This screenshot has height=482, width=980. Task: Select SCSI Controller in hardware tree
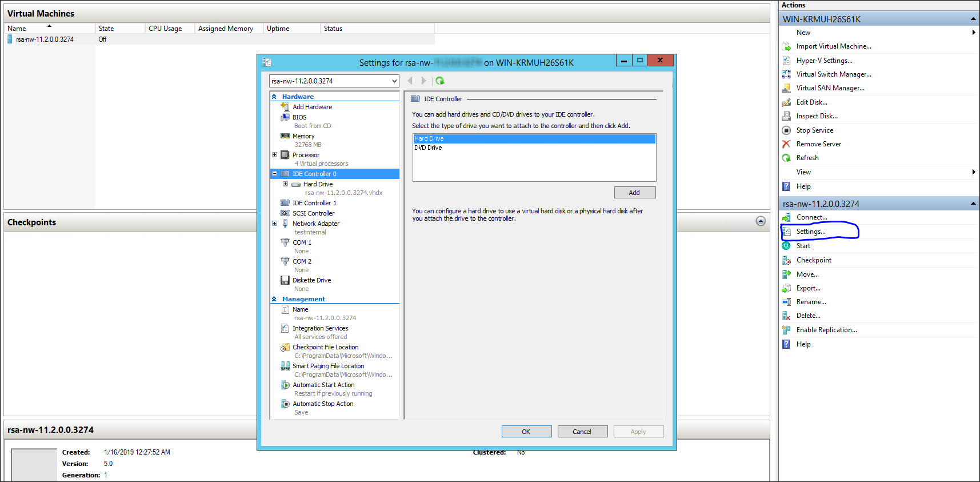coord(313,213)
